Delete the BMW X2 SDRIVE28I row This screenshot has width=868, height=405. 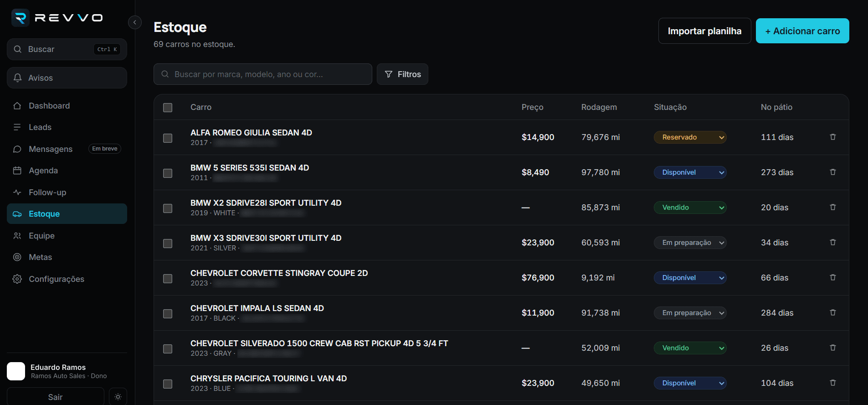click(x=833, y=207)
